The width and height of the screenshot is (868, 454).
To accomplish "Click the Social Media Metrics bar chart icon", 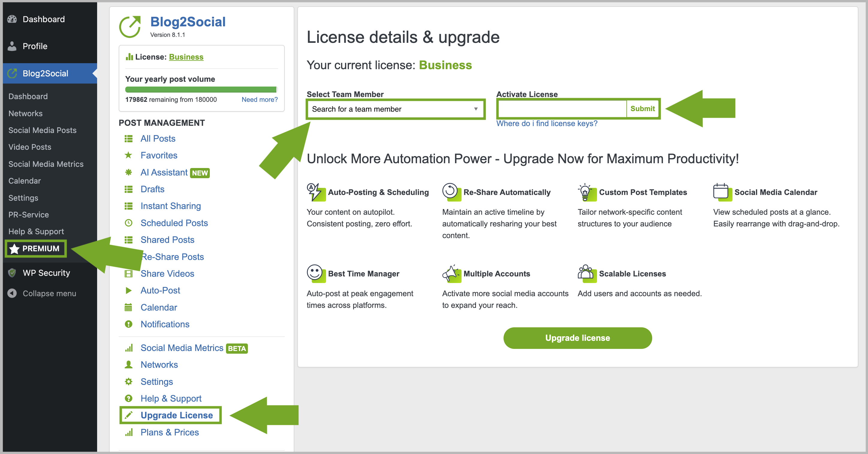I will click(129, 348).
